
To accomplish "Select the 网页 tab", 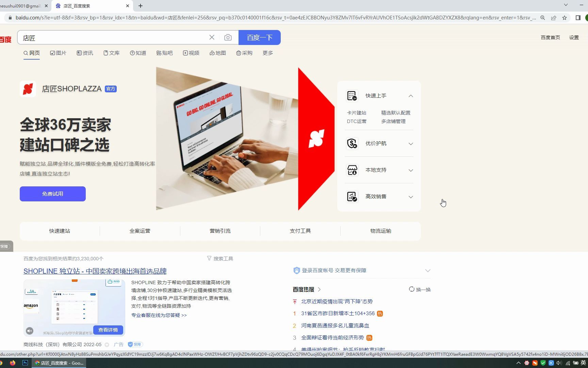I will coord(32,53).
